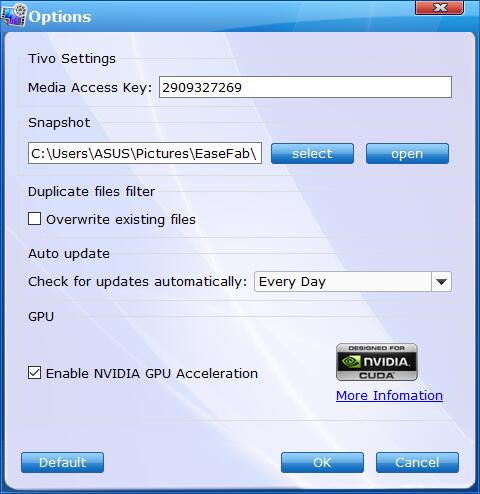480x494 pixels.
Task: Click the EaseFab app icon in title bar
Action: (13, 15)
